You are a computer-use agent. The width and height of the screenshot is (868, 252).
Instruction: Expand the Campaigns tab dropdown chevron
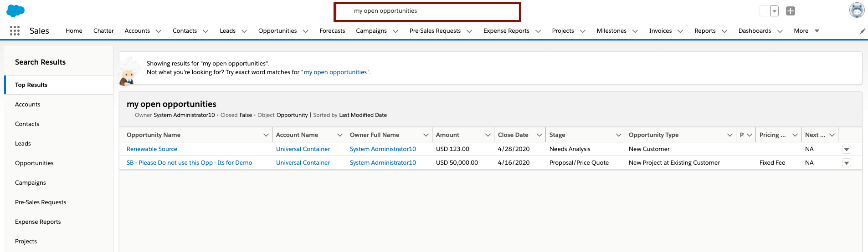click(395, 31)
